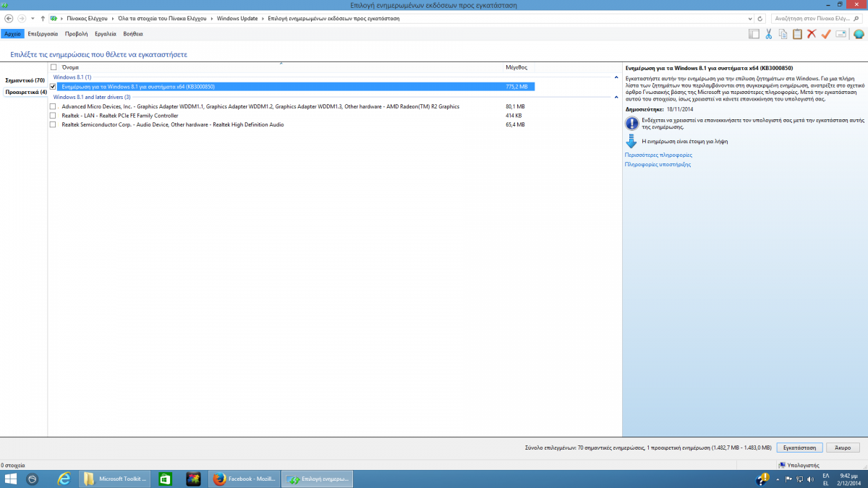The height and width of the screenshot is (488, 868).
Task: Click the Εγκατάσταση button
Action: 799,448
